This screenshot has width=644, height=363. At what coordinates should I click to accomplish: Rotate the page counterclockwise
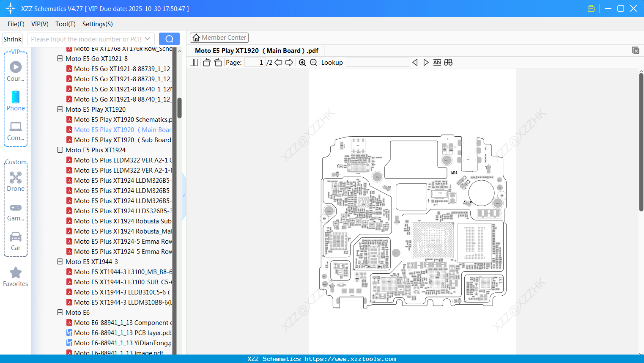tap(206, 63)
